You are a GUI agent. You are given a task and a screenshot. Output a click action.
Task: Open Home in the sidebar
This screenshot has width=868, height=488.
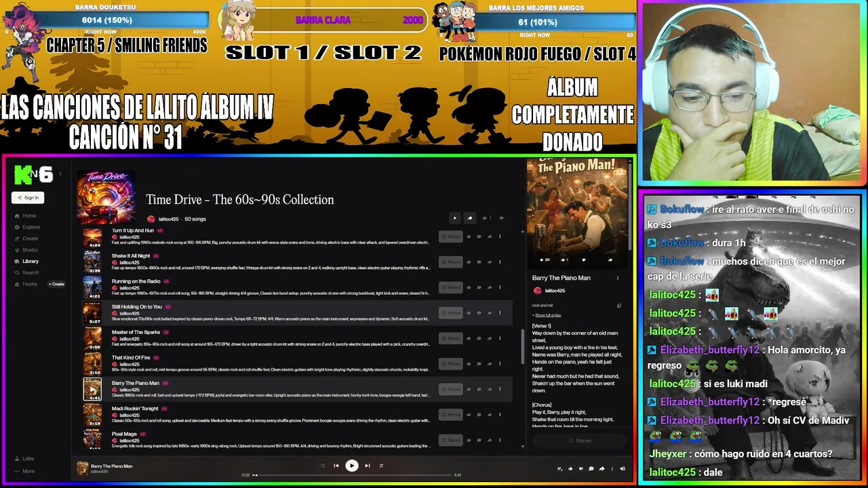pos(26,216)
